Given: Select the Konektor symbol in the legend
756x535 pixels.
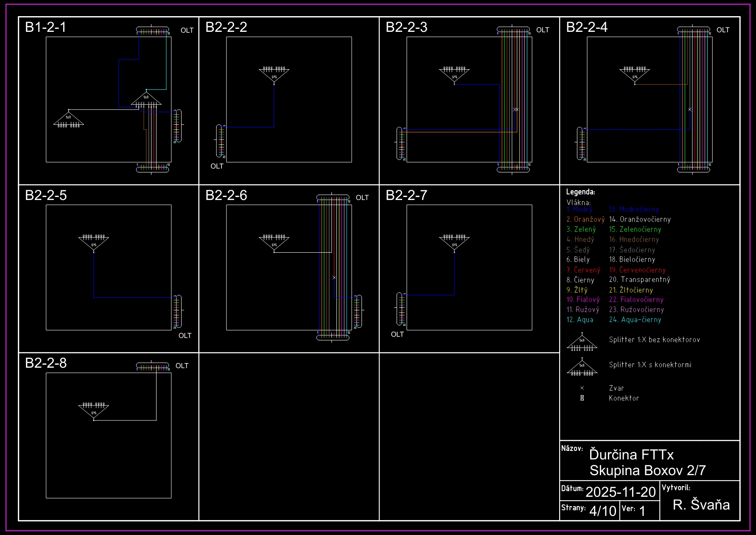Looking at the screenshot, I should [582, 398].
